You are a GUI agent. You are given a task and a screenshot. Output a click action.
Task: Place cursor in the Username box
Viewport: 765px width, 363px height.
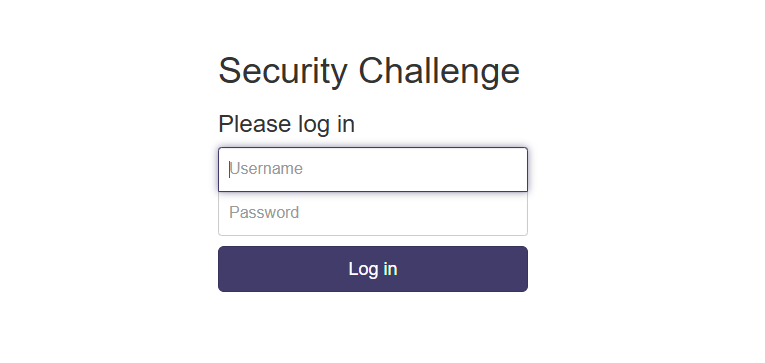(x=373, y=169)
